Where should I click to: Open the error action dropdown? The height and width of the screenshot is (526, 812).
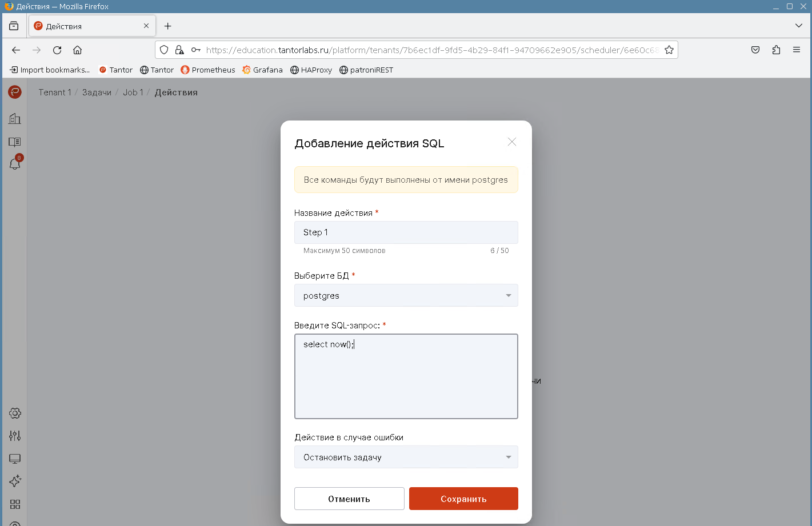tap(406, 457)
